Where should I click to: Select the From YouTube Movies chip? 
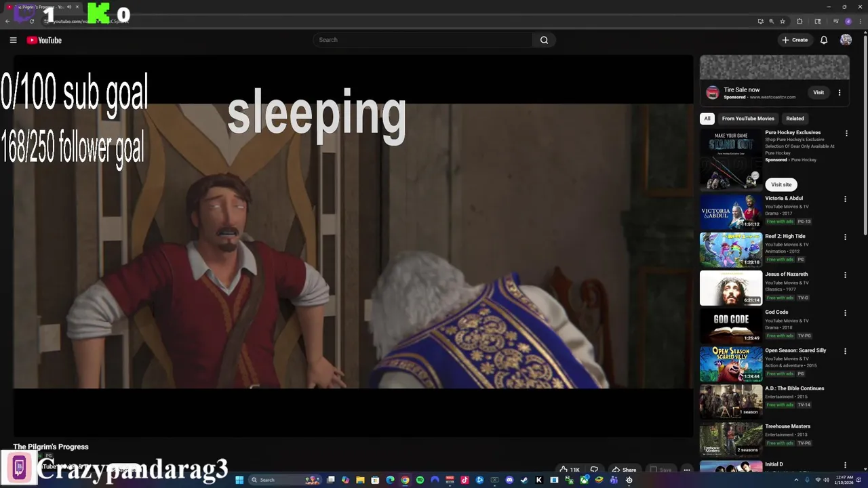point(748,119)
